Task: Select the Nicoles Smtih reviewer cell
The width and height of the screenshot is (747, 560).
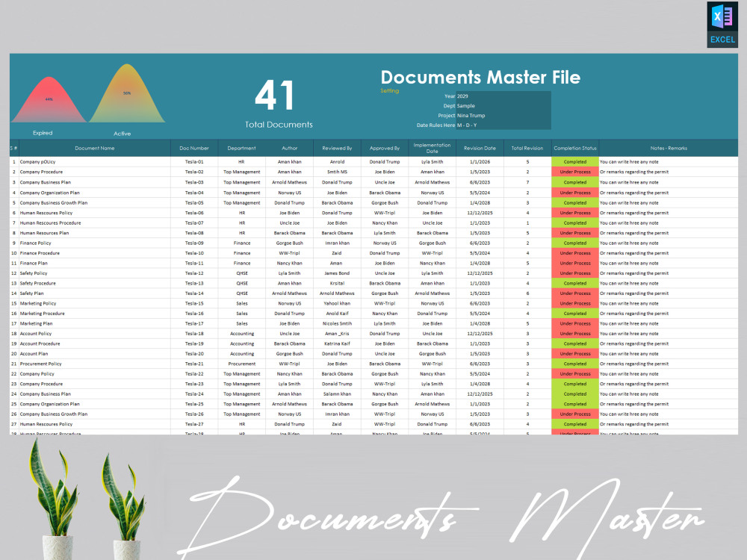Action: point(337,323)
